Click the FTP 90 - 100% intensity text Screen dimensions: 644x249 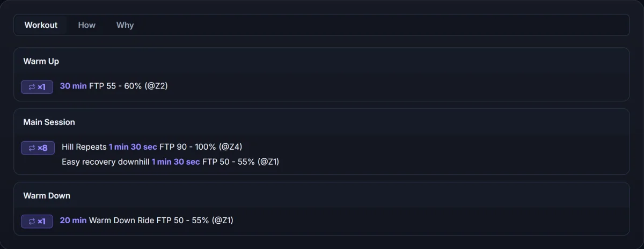[x=188, y=147]
